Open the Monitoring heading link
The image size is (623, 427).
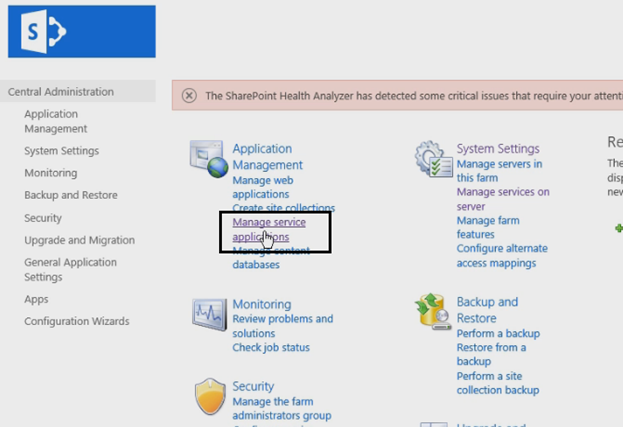262,304
